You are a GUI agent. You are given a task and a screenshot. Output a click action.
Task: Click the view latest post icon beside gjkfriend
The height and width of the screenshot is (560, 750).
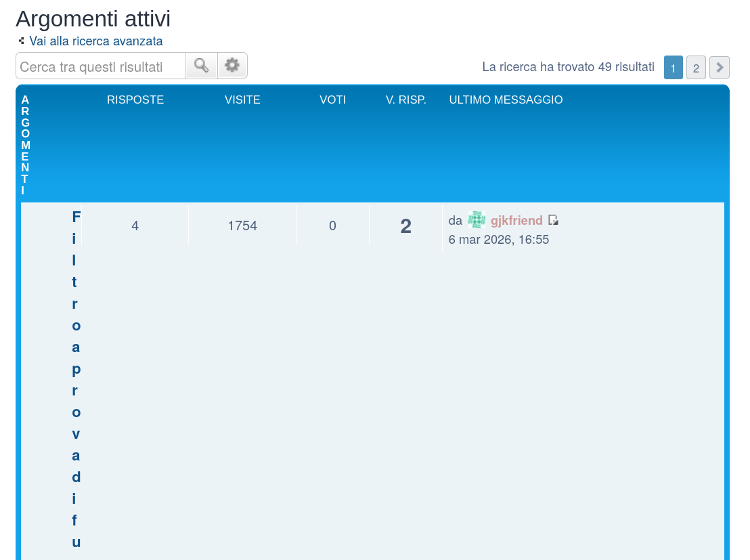pyautogui.click(x=553, y=220)
